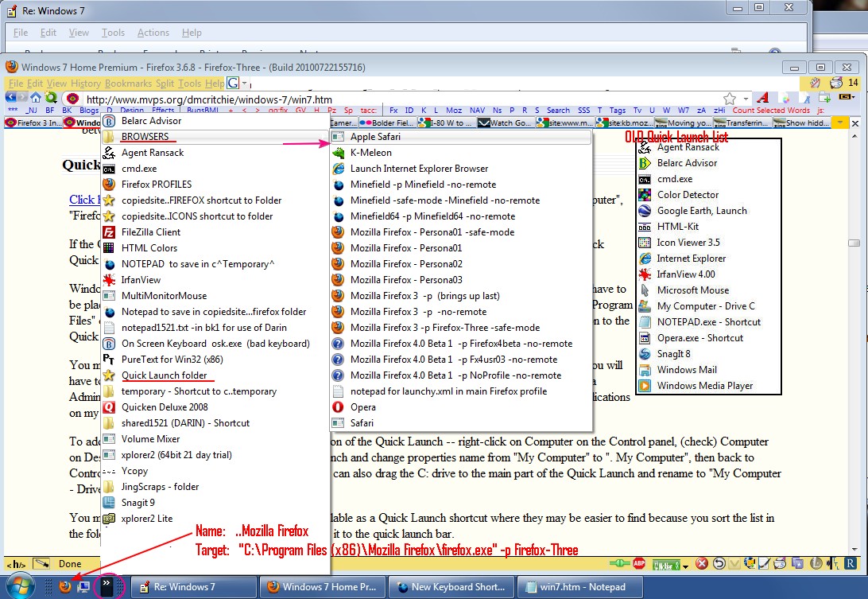Open the Firefox History menu
The width and height of the screenshot is (868, 599).
coord(86,83)
